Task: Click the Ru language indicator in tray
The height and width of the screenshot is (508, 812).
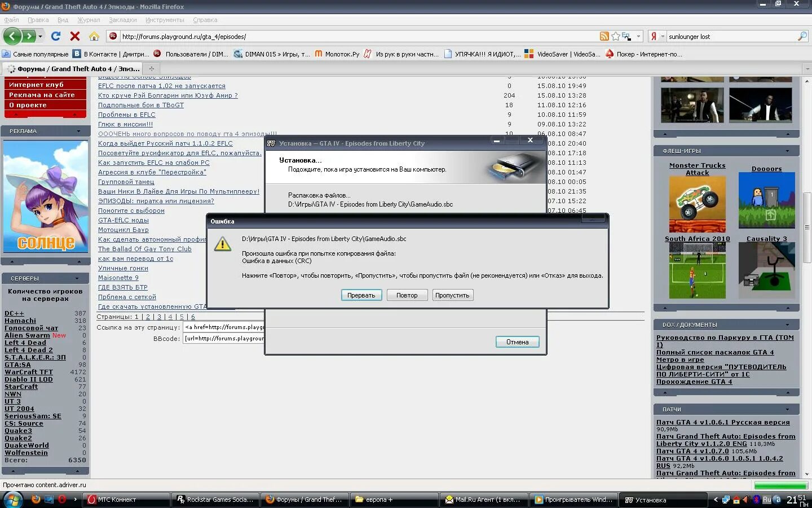Action: [767, 500]
